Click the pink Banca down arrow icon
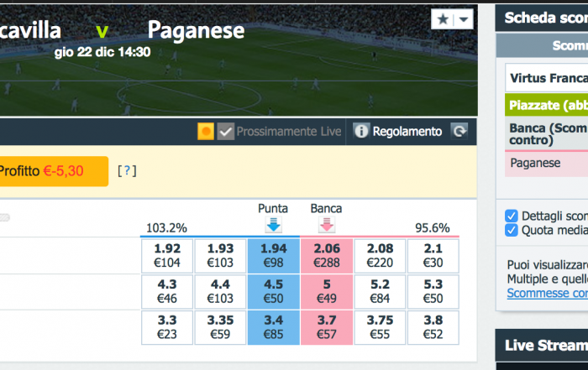 [327, 225]
